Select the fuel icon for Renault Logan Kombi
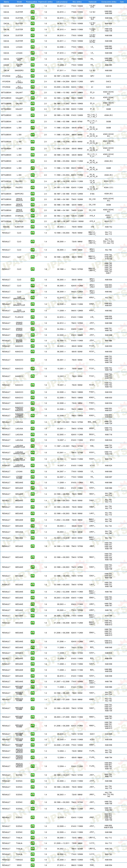The width and height of the screenshot is (127, 868). (x=32, y=477)
